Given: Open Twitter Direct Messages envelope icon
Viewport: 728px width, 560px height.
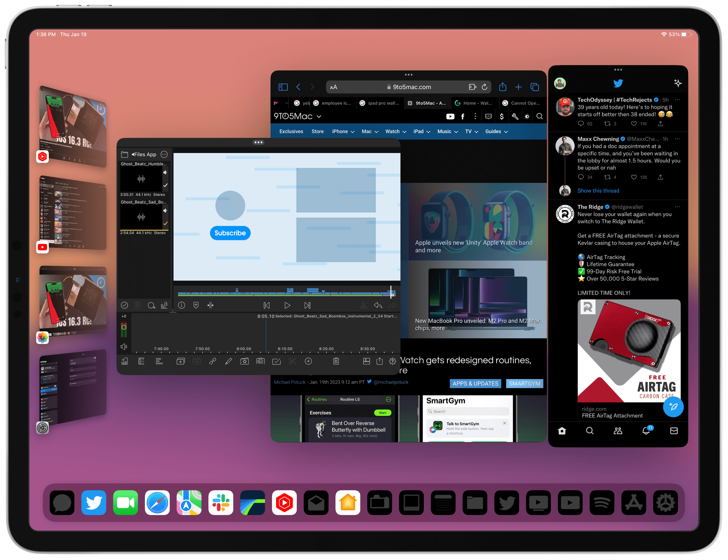Looking at the screenshot, I should 674,431.
